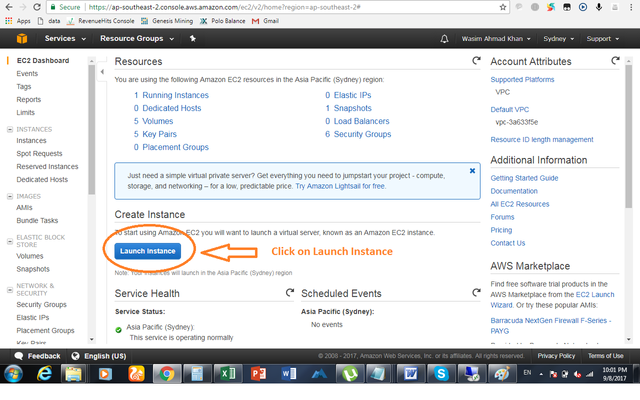The height and width of the screenshot is (400, 640).
Task: Open the Pricing link
Action: [501, 230]
